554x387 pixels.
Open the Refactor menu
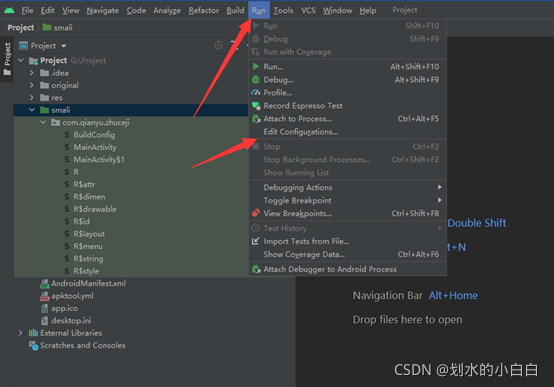tap(204, 11)
